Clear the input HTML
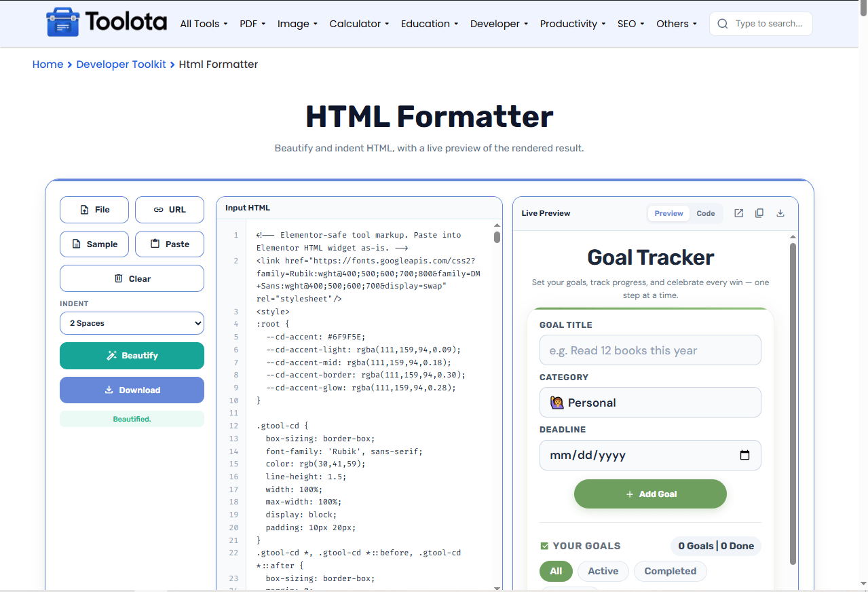Screen dimensions: 868x592 point(132,278)
